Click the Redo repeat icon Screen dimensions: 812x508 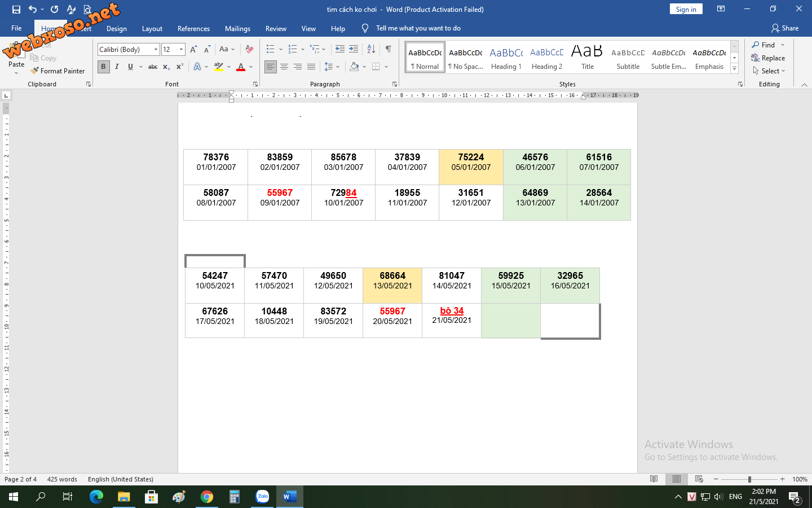click(54, 9)
